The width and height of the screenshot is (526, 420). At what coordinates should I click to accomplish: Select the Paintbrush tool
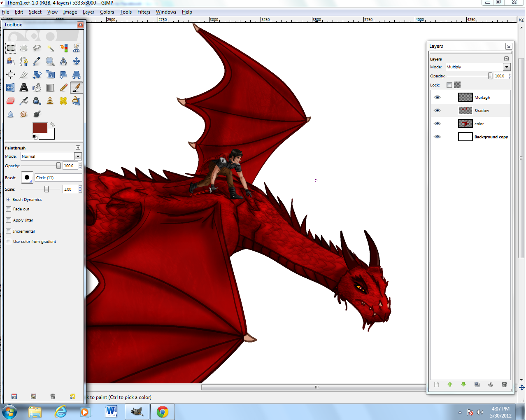coord(77,88)
